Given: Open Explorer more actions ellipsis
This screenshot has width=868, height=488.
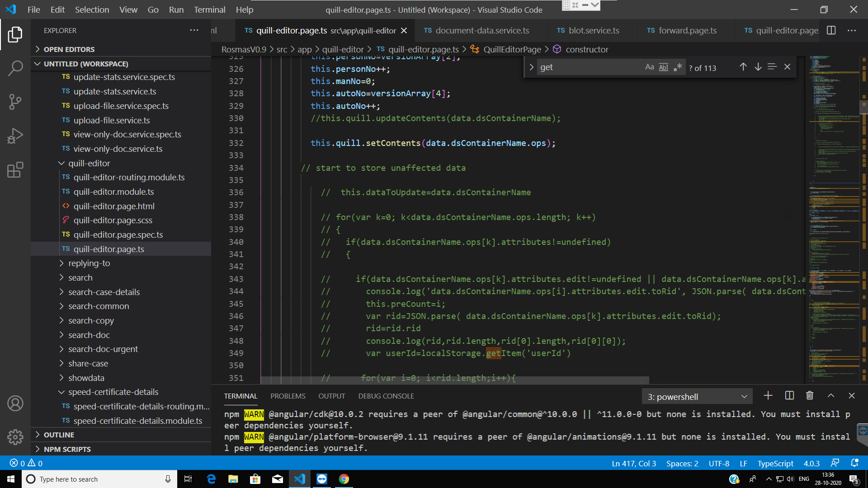Looking at the screenshot, I should pos(194,30).
